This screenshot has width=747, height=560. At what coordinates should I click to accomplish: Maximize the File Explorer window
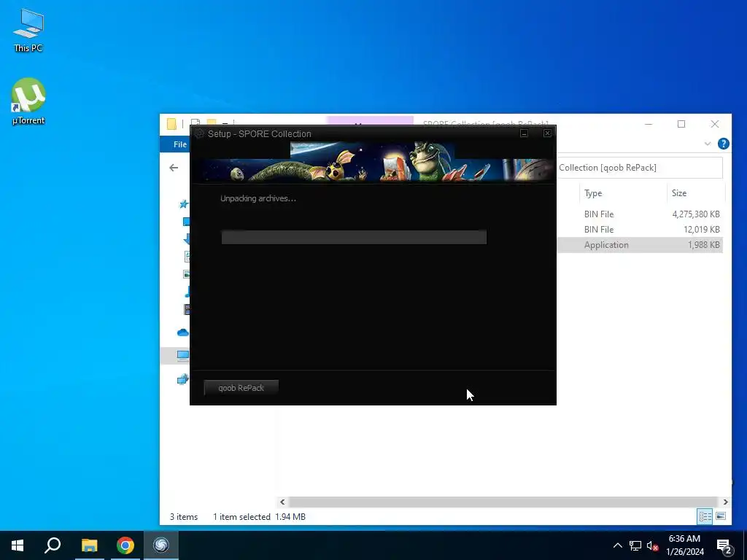[x=681, y=124]
